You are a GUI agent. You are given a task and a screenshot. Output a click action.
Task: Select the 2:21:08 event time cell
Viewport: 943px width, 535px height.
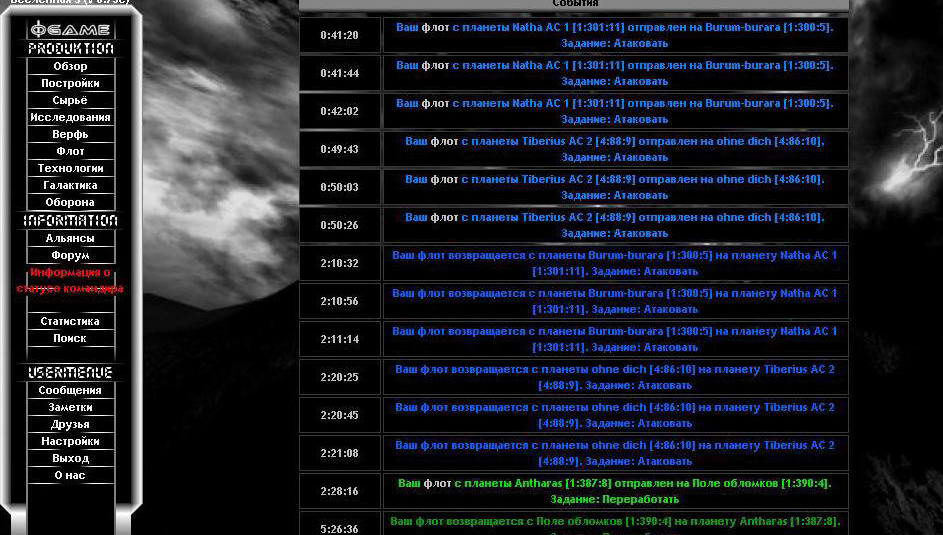(x=340, y=453)
